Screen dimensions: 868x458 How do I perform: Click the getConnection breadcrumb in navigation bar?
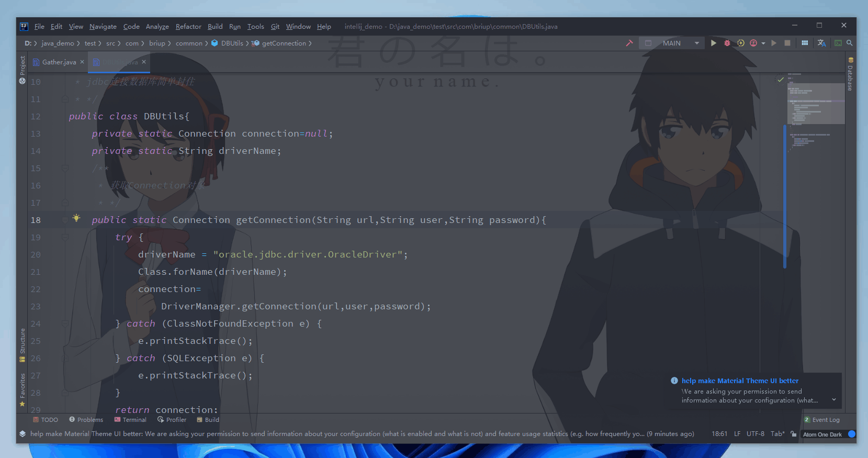click(279, 43)
